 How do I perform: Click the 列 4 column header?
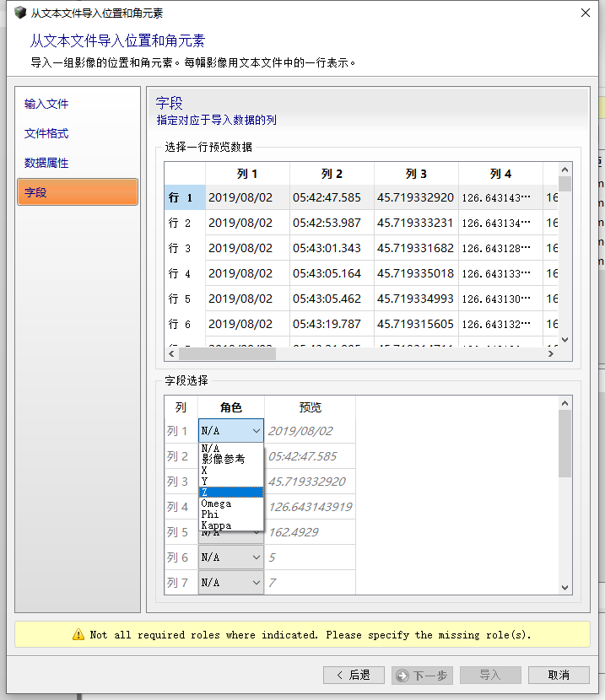[500, 174]
